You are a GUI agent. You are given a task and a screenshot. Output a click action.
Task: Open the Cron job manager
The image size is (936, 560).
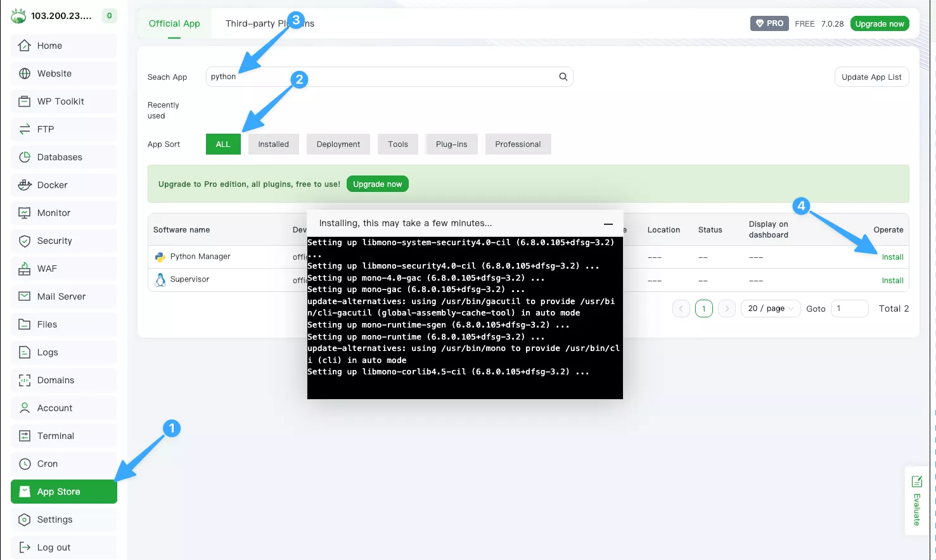coord(46,463)
